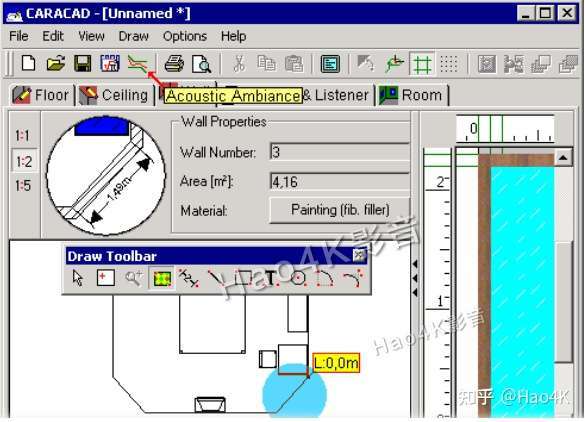Select the zoom magnifier tool in Draw Toolbar
Viewport: 585px width, 422px height.
(134, 278)
